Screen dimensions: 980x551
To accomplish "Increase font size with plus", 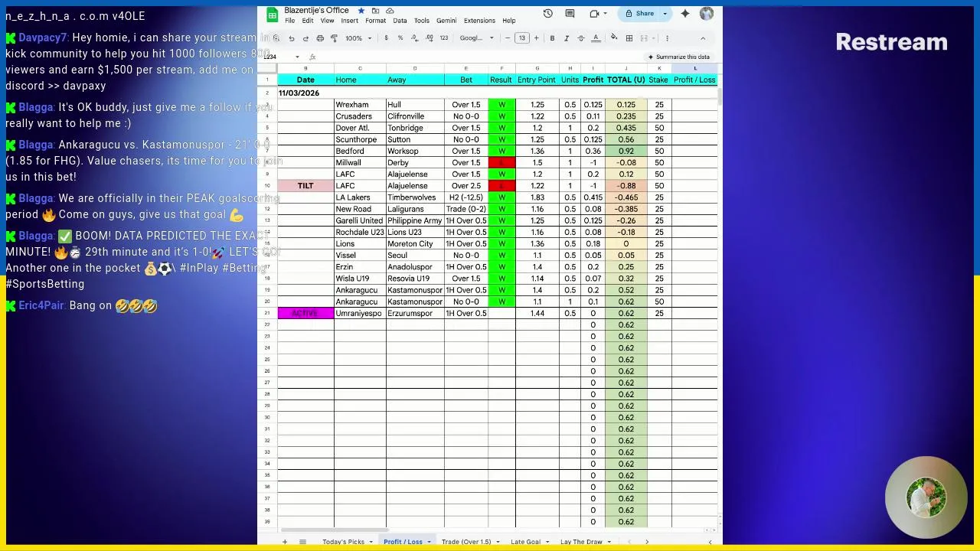I will pyautogui.click(x=536, y=38).
